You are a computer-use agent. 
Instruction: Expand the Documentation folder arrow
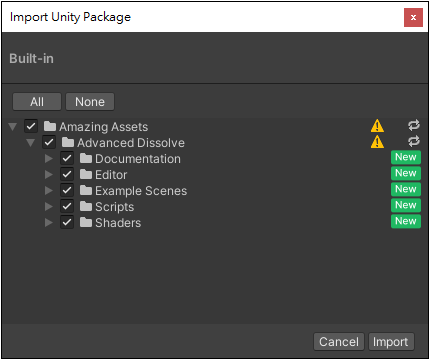tap(49, 158)
